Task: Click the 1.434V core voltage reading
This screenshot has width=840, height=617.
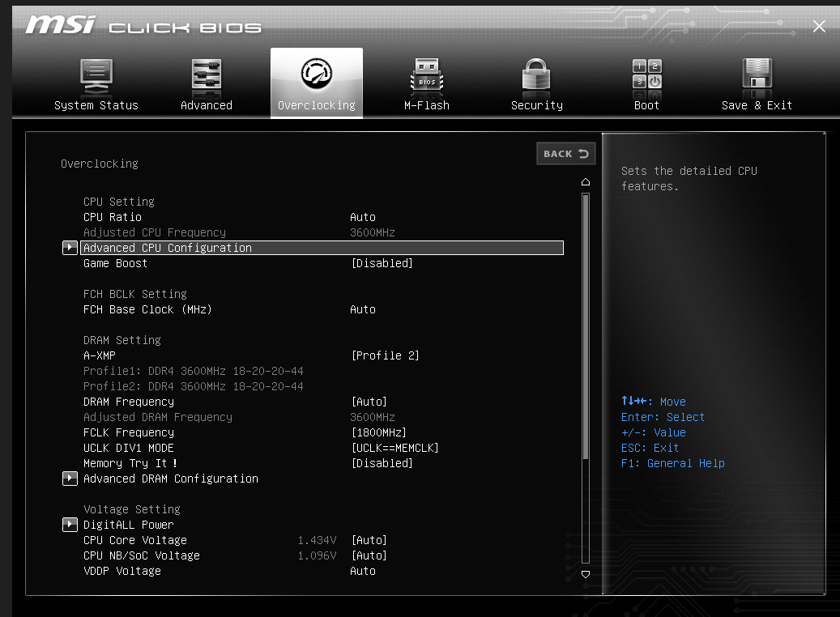Action: tap(318, 540)
